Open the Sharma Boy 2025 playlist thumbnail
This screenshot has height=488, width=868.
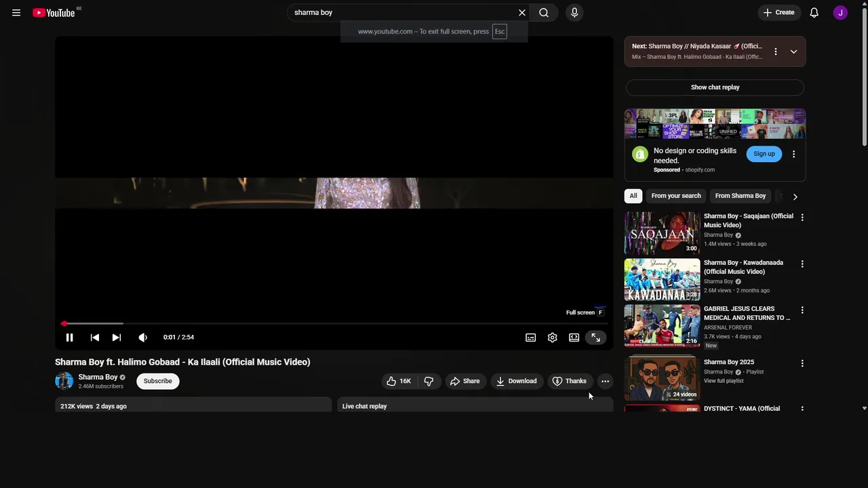pos(663,379)
